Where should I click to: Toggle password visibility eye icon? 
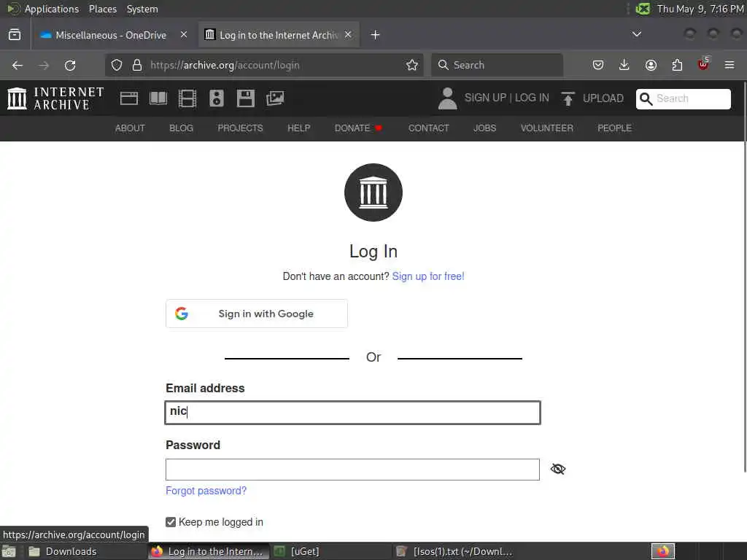(558, 469)
